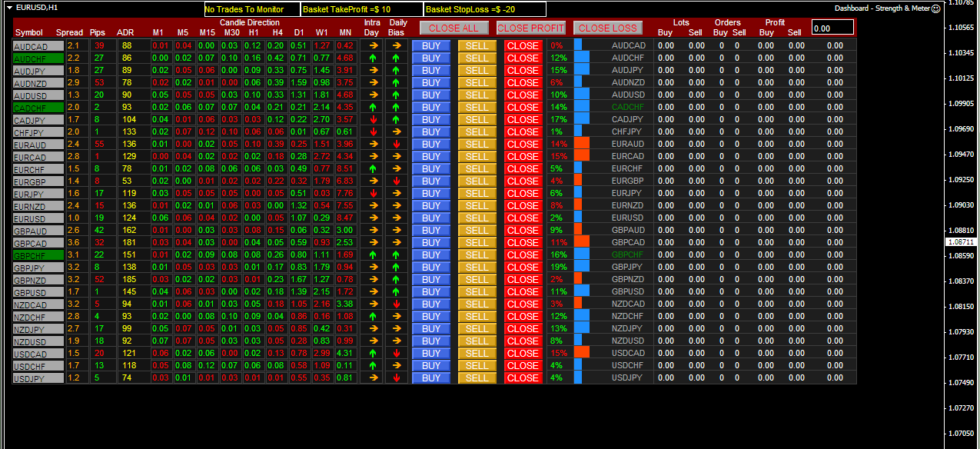Click the Dashboard - Strength & Meter title
The image size is (980, 449).
point(882,8)
